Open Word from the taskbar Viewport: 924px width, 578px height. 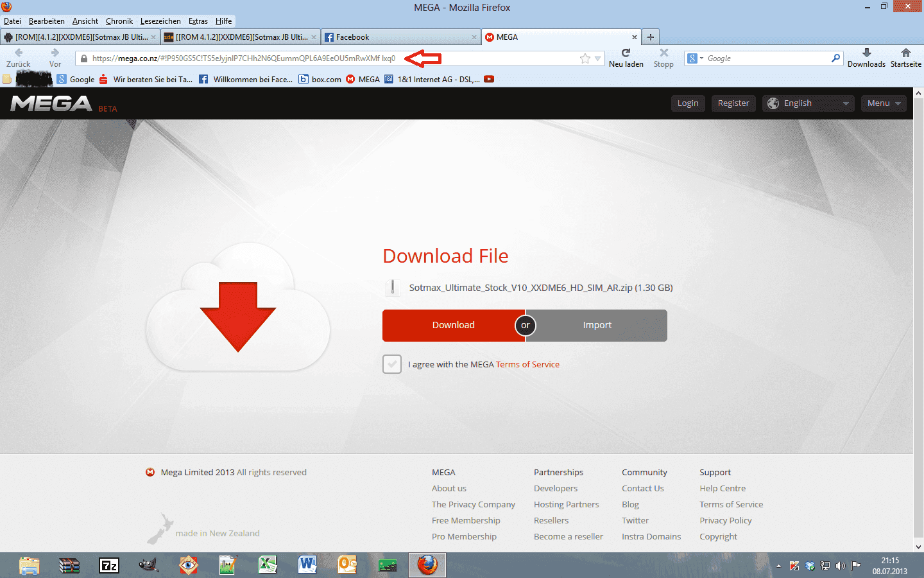pos(307,565)
